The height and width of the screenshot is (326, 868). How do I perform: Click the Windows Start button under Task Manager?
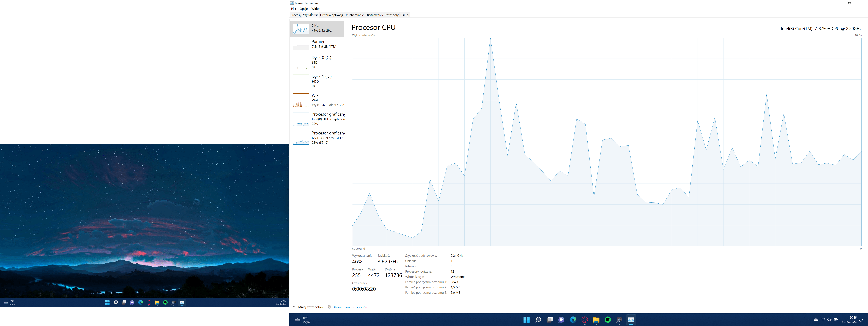point(526,320)
